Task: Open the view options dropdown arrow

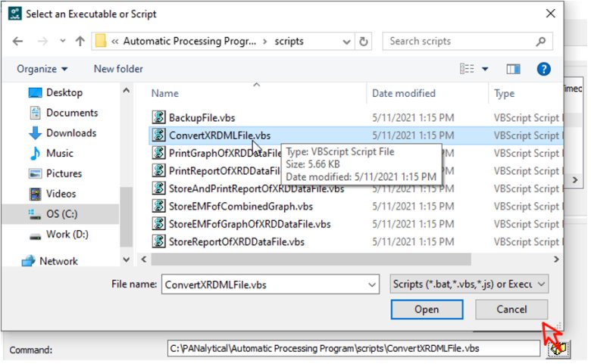Action: [x=485, y=69]
